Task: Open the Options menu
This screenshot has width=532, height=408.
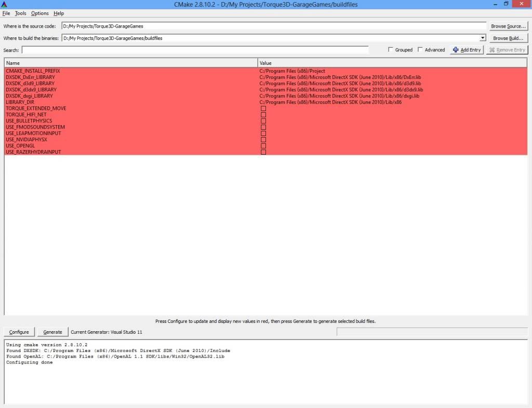Action: coord(39,13)
